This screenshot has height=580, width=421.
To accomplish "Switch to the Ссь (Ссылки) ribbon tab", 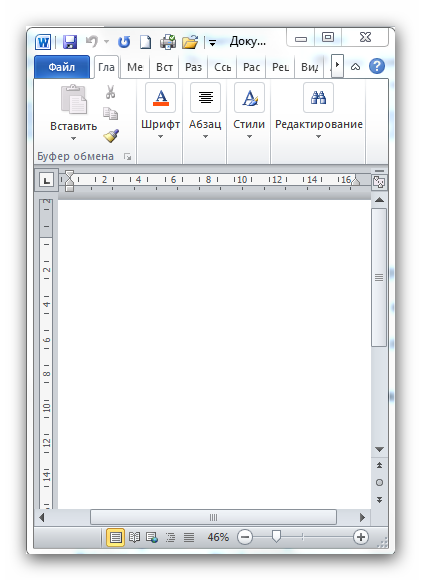I will [222, 67].
